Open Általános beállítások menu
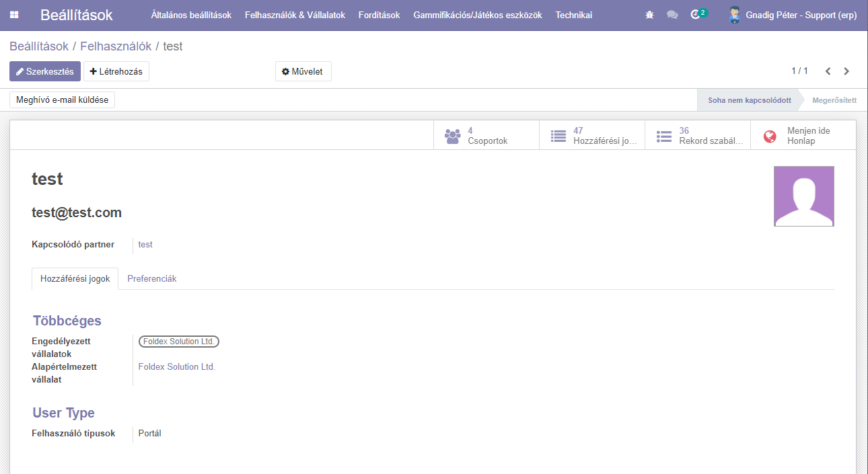The width and height of the screenshot is (868, 474). pyautogui.click(x=191, y=15)
